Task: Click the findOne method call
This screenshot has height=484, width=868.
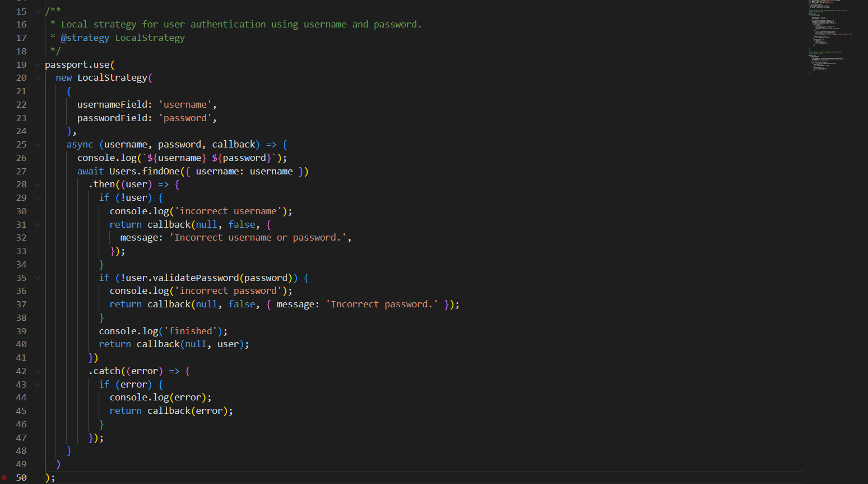Action: pyautogui.click(x=161, y=171)
